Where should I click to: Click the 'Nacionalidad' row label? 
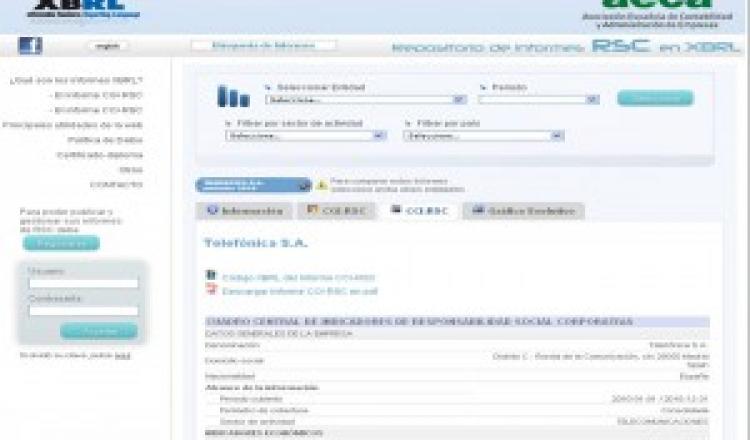[x=230, y=376]
